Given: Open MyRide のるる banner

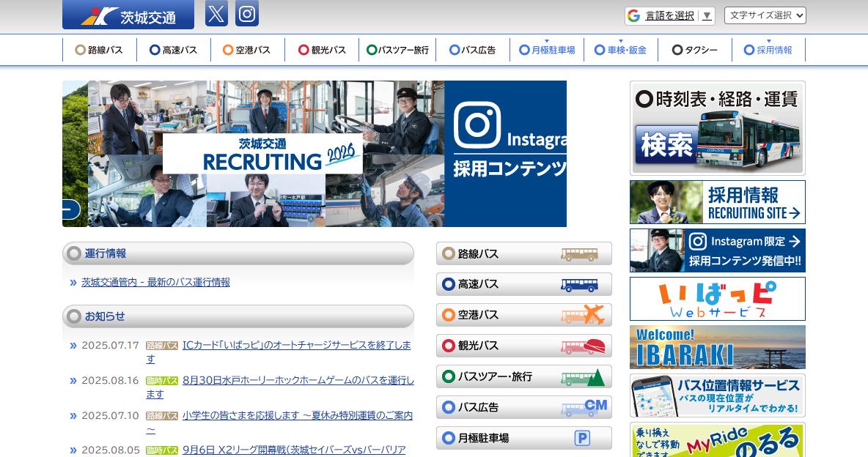Looking at the screenshot, I should [x=718, y=440].
